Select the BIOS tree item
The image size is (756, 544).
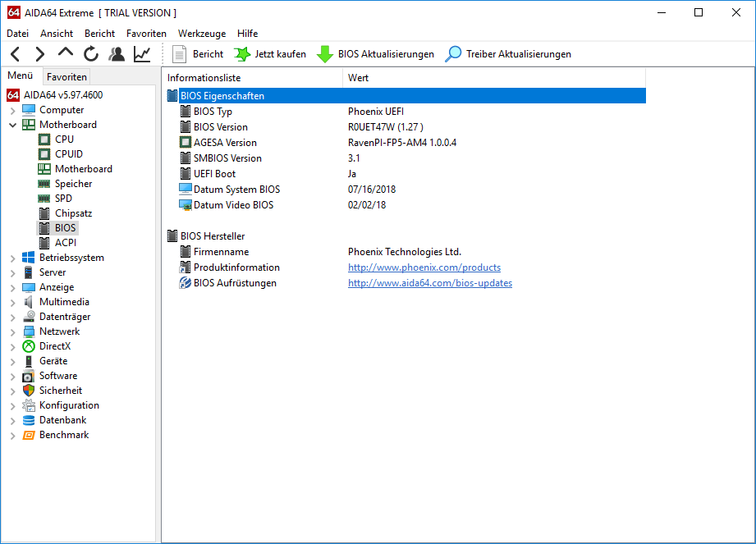(x=65, y=228)
